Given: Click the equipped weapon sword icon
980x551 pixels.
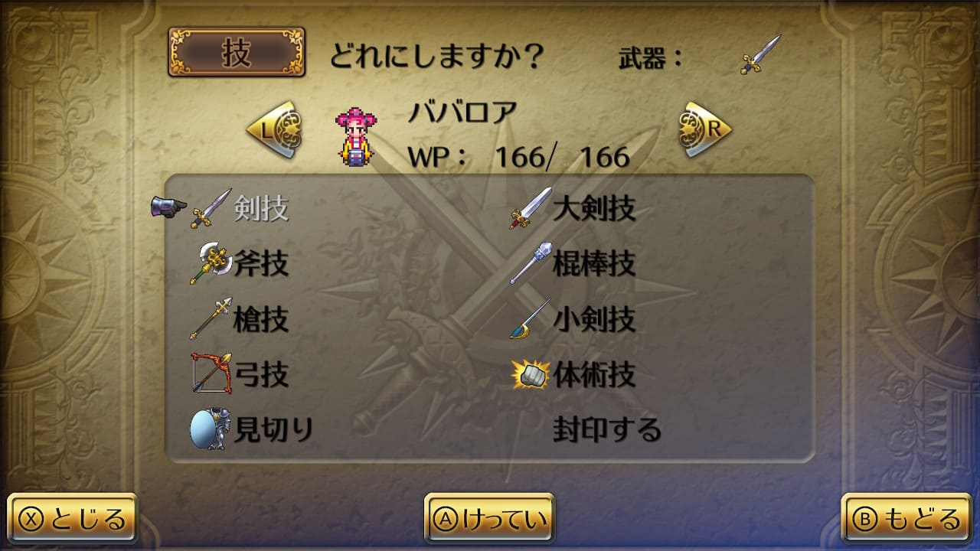Looking at the screenshot, I should pyautogui.click(x=760, y=54).
